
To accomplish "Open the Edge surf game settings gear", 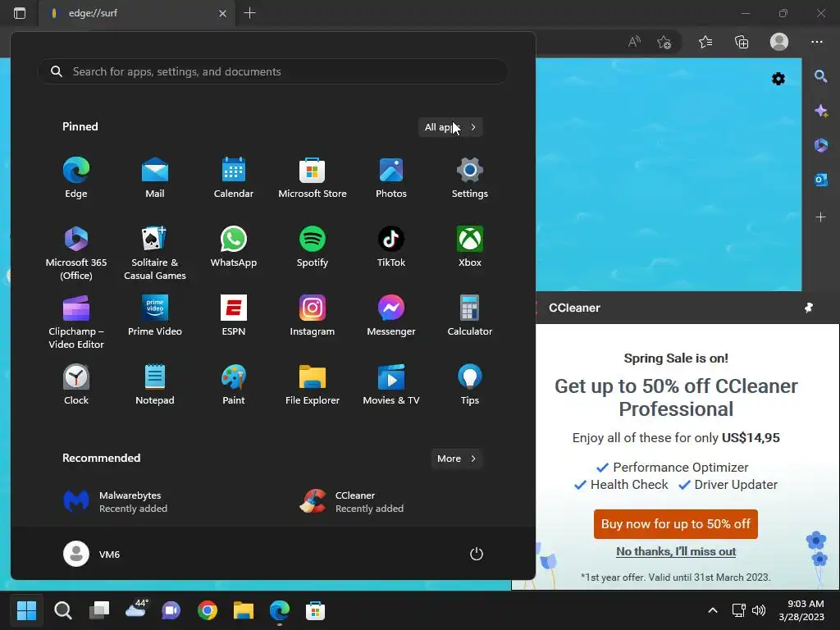I will [x=778, y=80].
